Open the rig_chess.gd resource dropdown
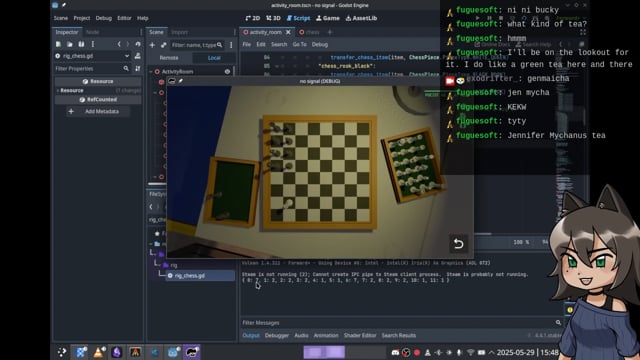This screenshot has height=360, width=640. [x=127, y=56]
